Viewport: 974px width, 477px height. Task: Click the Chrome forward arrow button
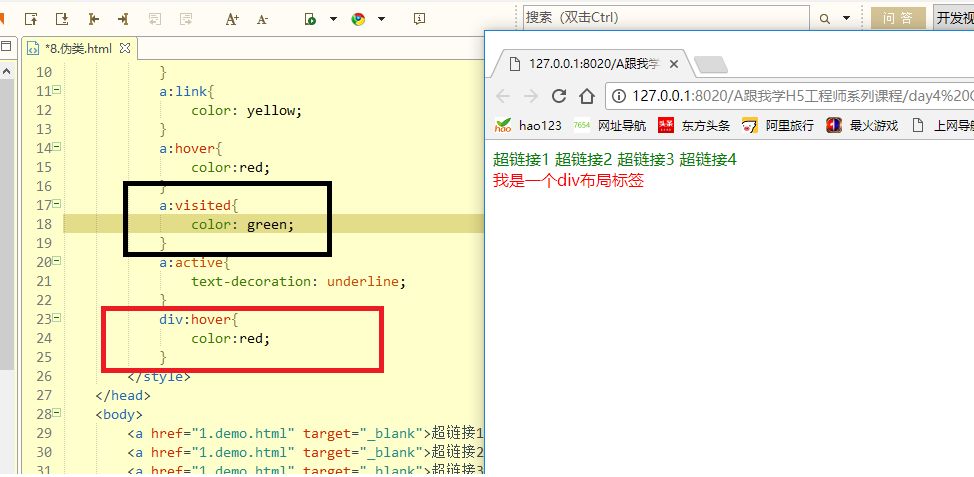point(530,96)
